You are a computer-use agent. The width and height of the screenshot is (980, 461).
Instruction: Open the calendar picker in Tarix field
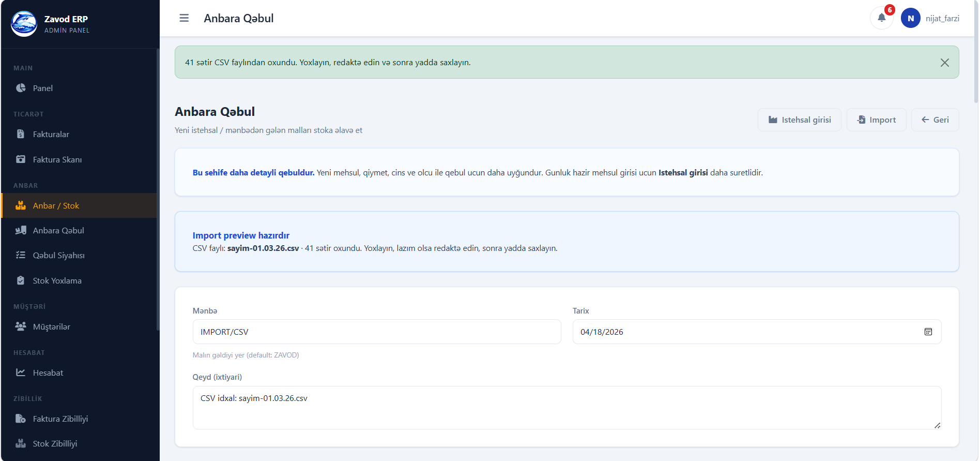(x=928, y=332)
